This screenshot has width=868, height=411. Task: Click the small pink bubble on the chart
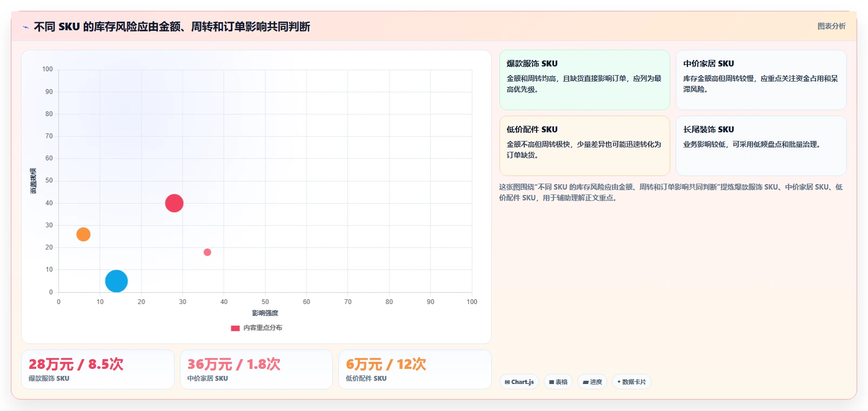[x=207, y=252]
